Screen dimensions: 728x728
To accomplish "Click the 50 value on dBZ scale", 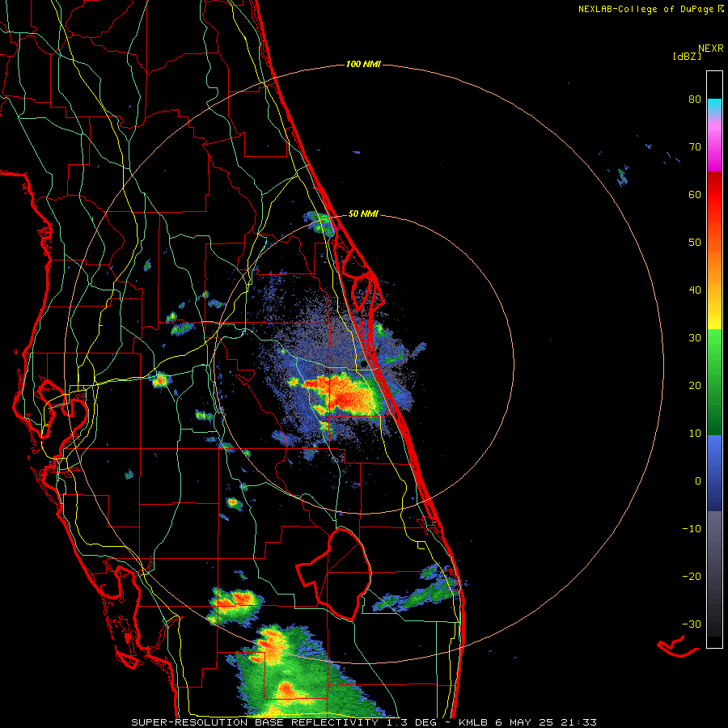I will coord(695,243).
